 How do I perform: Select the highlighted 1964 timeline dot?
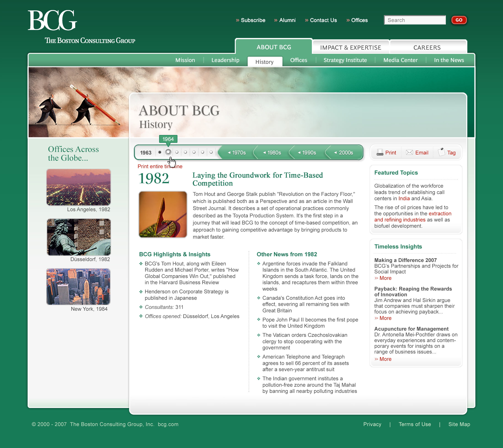tap(168, 152)
